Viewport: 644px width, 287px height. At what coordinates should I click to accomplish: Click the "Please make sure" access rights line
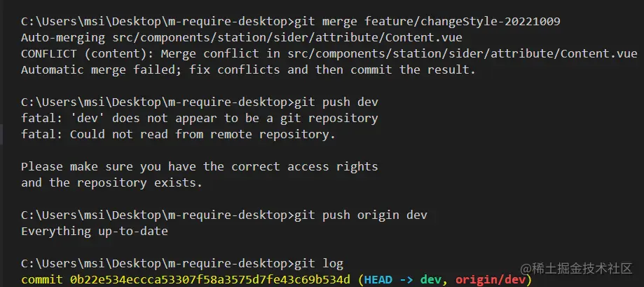199,166
